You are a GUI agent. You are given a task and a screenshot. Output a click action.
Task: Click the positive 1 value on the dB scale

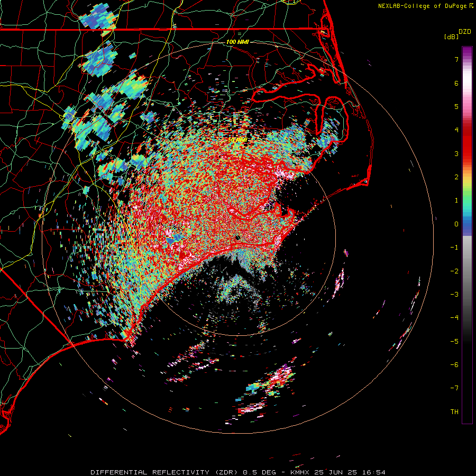click(456, 200)
